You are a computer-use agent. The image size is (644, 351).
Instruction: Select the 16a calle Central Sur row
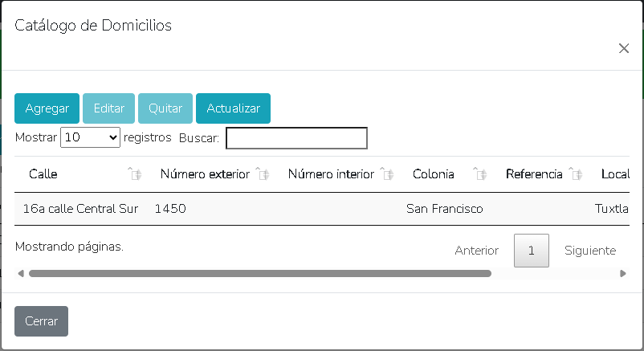(x=80, y=209)
